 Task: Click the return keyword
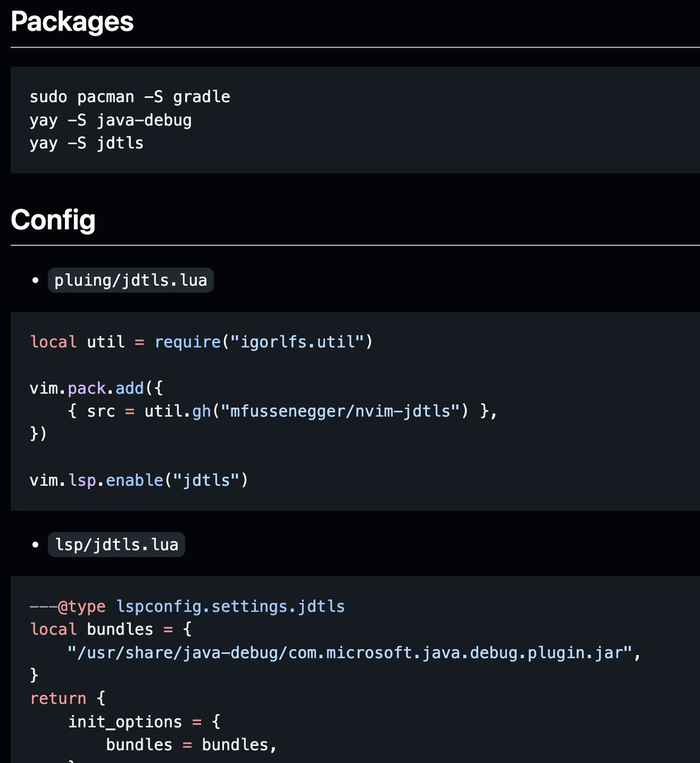pos(58,699)
